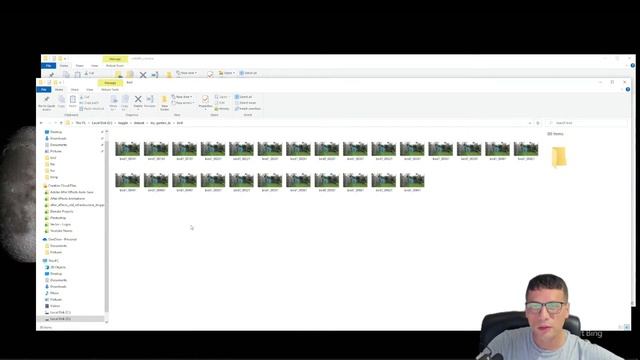Click Select all in front window
Image resolution: width=640 pixels, height=360 pixels.
[244, 97]
